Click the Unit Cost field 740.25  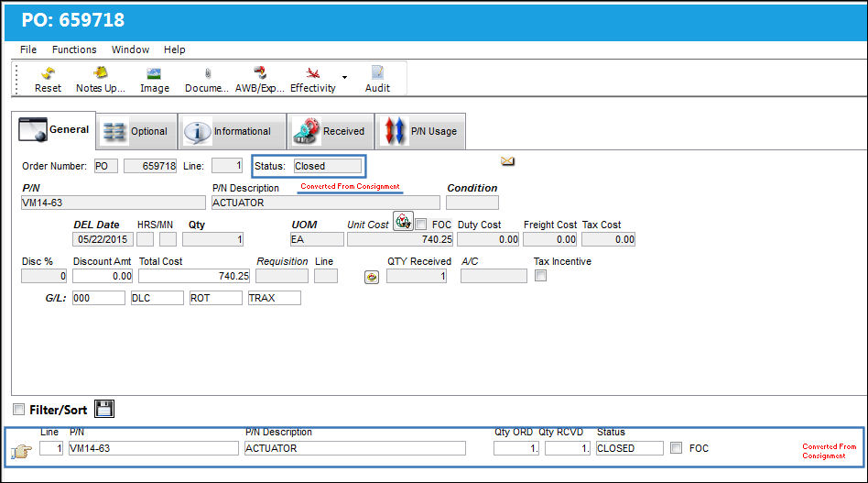(400, 239)
